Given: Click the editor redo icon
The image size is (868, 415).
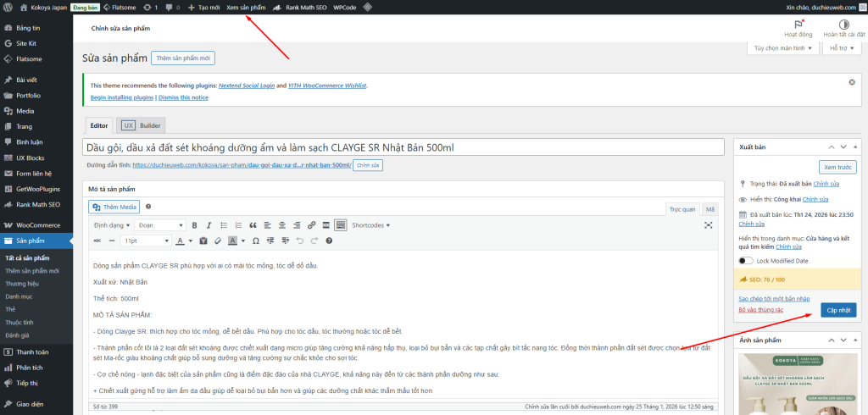Looking at the screenshot, I should [x=314, y=241].
